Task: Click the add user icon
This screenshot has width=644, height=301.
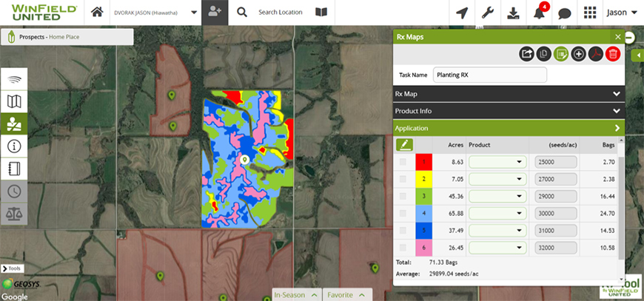Action: click(x=215, y=13)
